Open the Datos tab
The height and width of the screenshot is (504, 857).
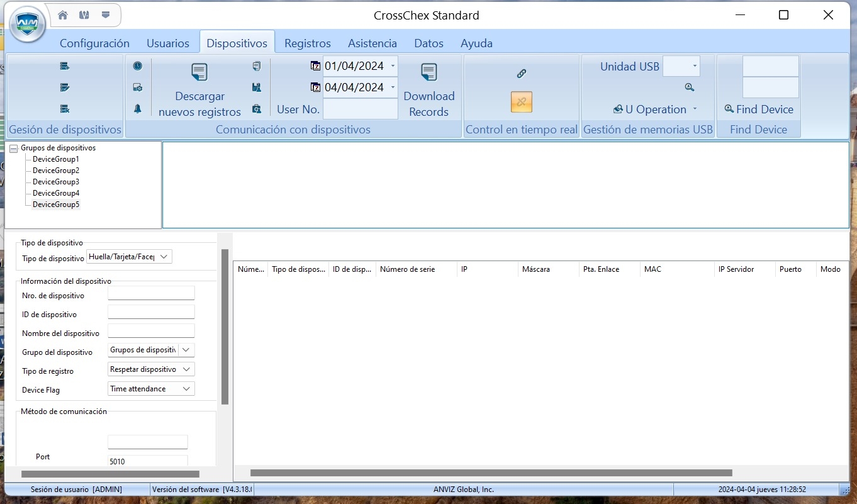pyautogui.click(x=428, y=43)
